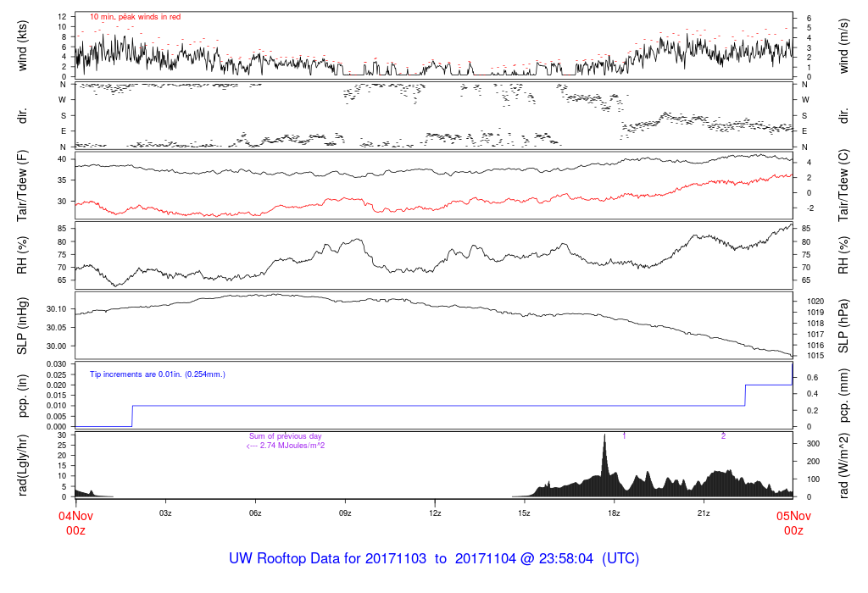Select the red '04Nov' start date label
Image resolution: width=868 pixels, height=593 pixels.
tap(75, 517)
